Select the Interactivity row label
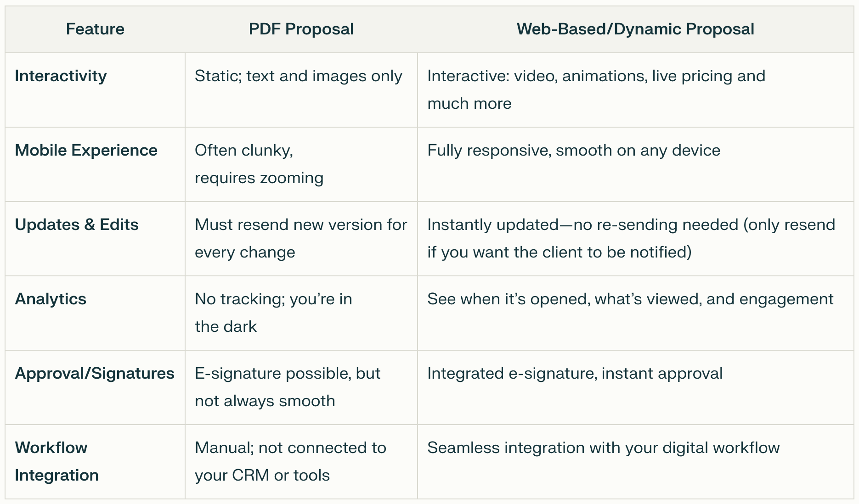 (x=61, y=76)
